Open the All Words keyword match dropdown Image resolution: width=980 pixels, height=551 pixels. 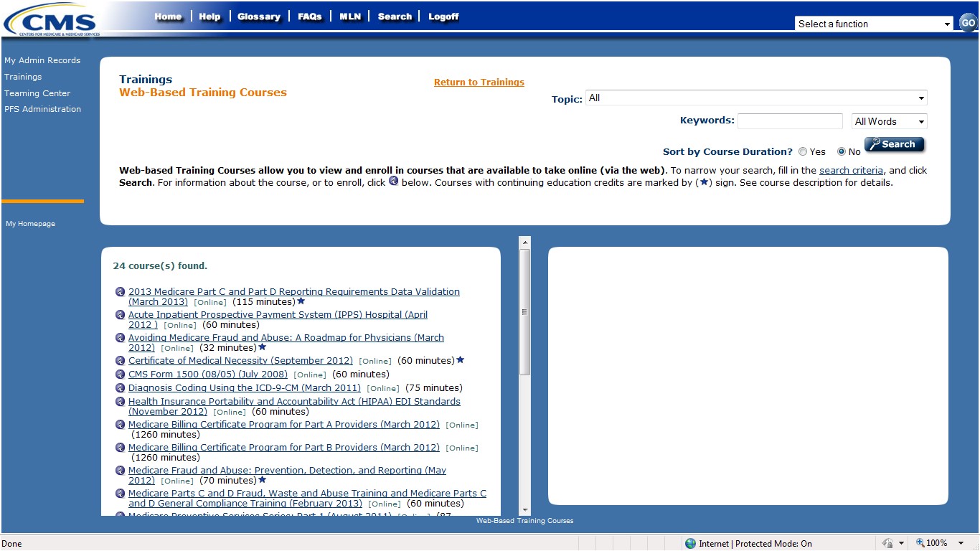click(890, 121)
